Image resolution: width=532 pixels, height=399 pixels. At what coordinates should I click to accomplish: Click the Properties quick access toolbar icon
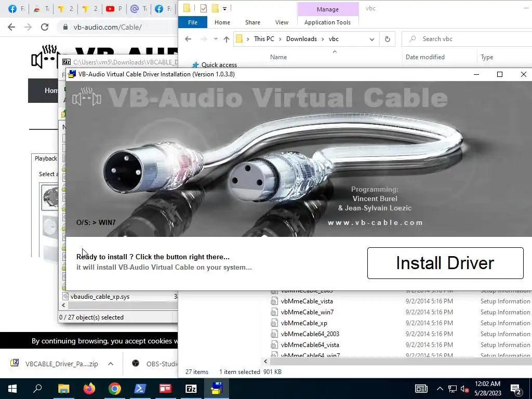[x=204, y=8]
